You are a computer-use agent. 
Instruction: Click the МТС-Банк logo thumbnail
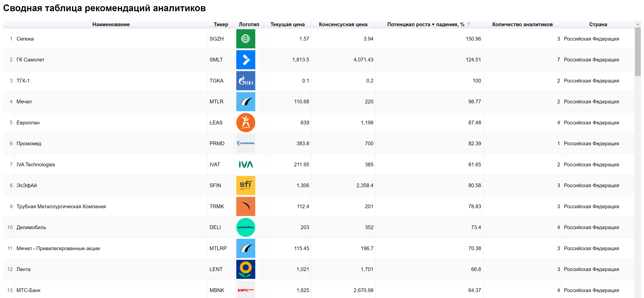(x=245, y=290)
